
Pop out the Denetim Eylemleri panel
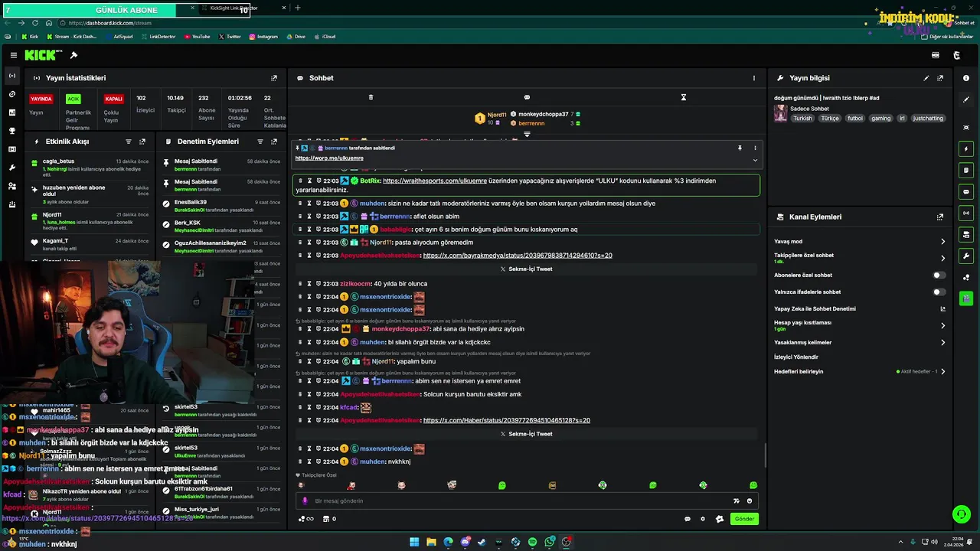pos(274,142)
